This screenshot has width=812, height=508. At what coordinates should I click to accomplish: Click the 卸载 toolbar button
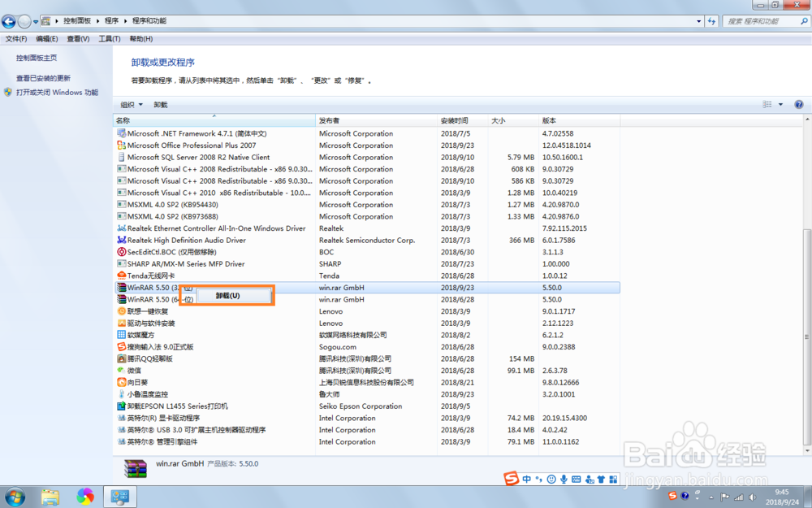[161, 105]
